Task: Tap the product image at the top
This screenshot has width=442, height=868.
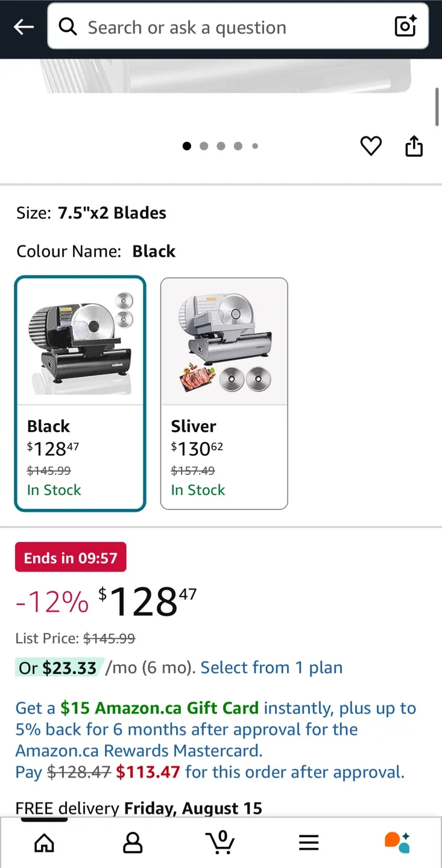Action: 221,78
